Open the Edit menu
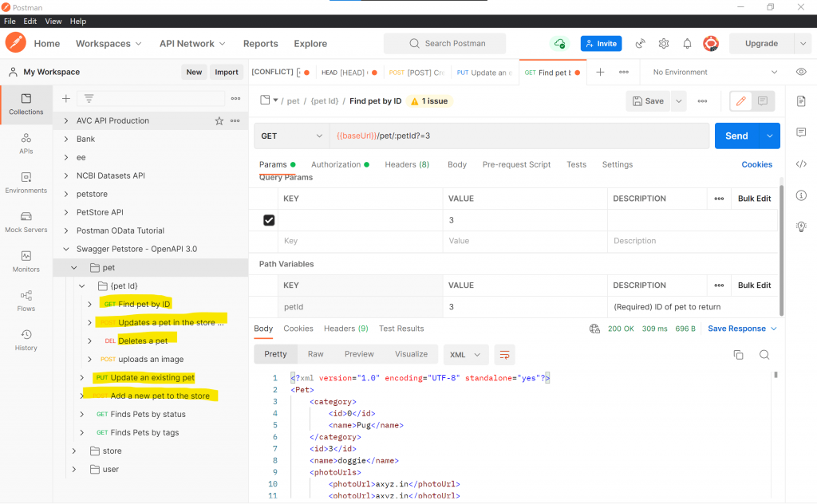The height and width of the screenshot is (504, 817). click(x=30, y=22)
